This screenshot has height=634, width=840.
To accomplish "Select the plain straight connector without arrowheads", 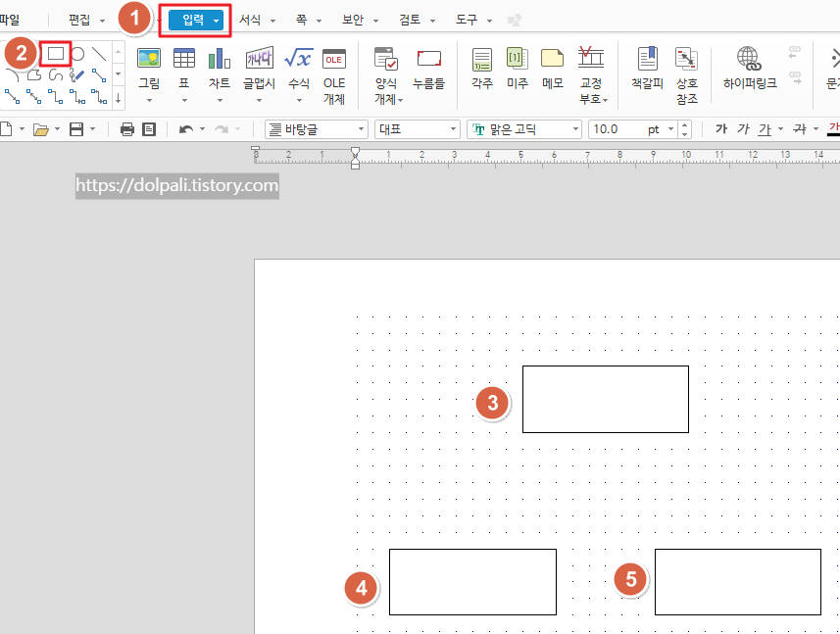I will coord(99,75).
